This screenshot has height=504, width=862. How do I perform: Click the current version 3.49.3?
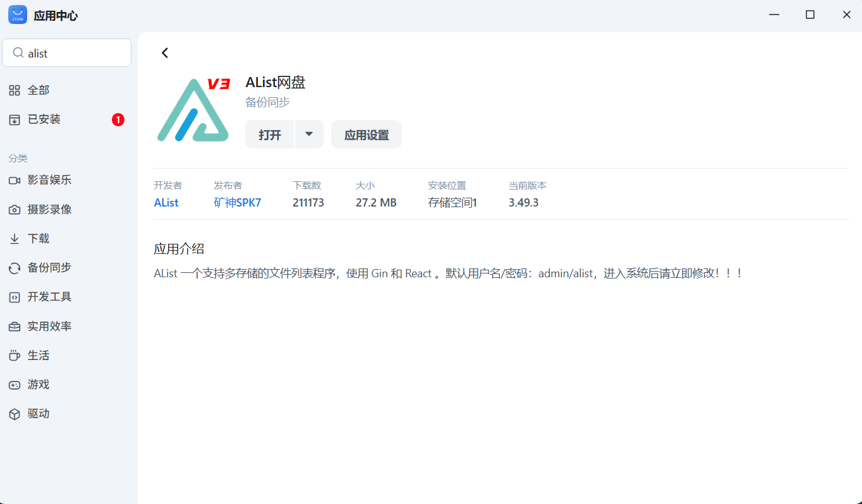pyautogui.click(x=523, y=203)
